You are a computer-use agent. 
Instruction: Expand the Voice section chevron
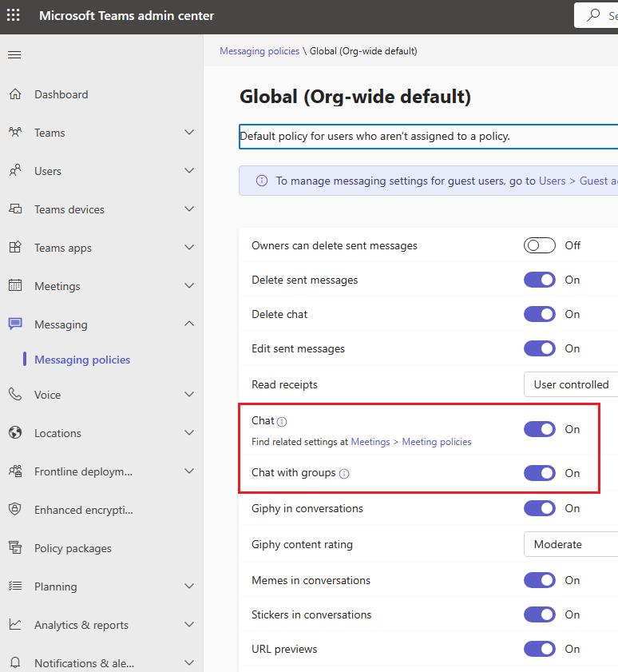(x=189, y=394)
